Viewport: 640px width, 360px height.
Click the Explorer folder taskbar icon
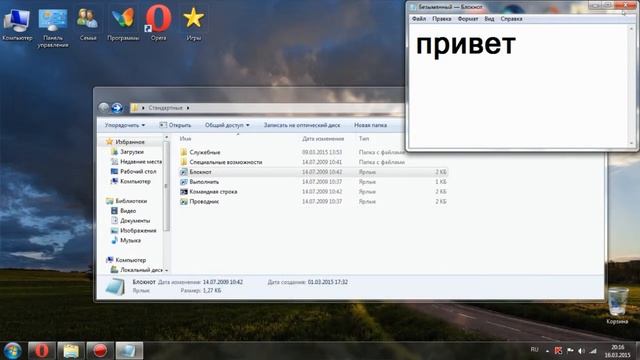(x=71, y=351)
